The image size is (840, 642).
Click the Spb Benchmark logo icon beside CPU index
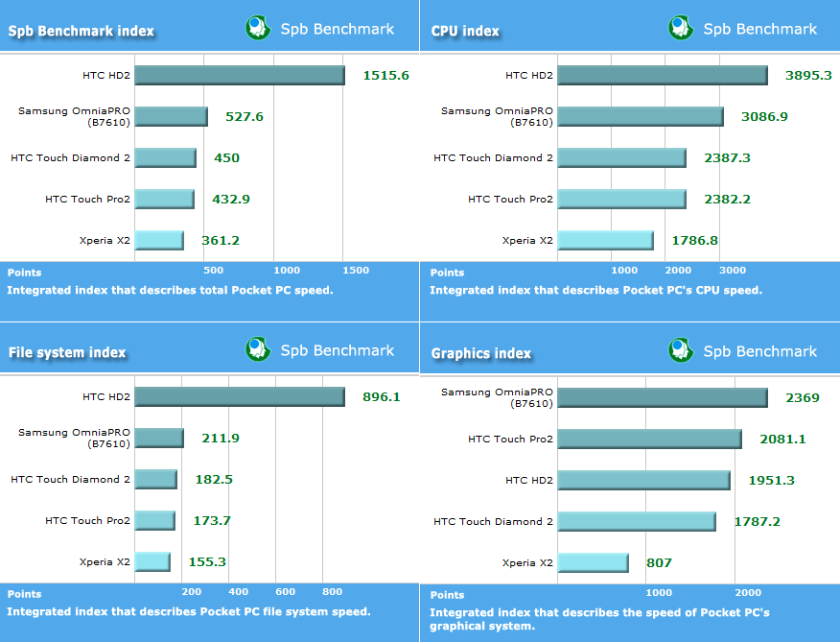click(681, 28)
